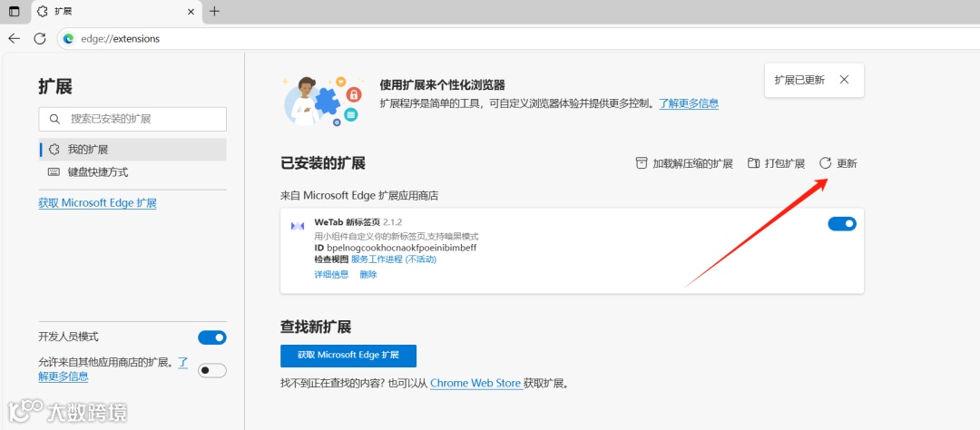The image size is (980, 430).
Task: Disable the WeTab 新标签页 extension toggle
Action: pyautogui.click(x=842, y=224)
